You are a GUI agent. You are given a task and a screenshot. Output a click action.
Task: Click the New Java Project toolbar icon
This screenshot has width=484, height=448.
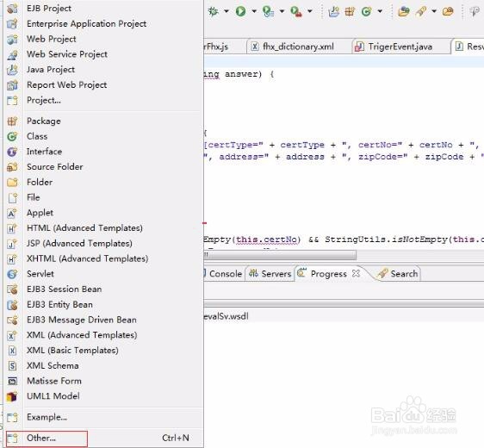pyautogui.click(x=334, y=11)
